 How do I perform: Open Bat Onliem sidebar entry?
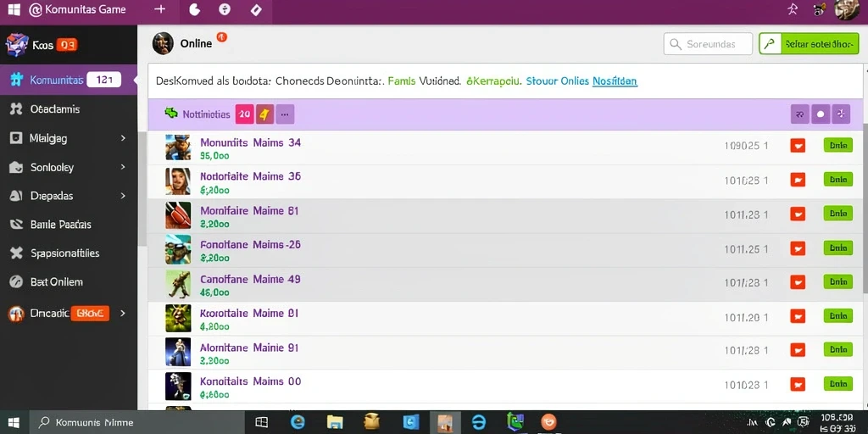tap(57, 281)
